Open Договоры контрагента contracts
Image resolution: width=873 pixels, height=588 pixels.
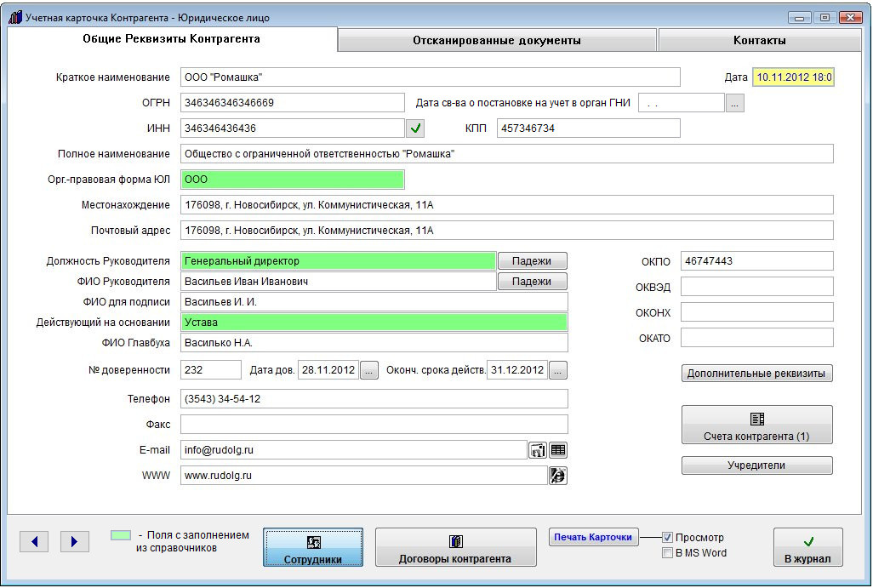(455, 547)
